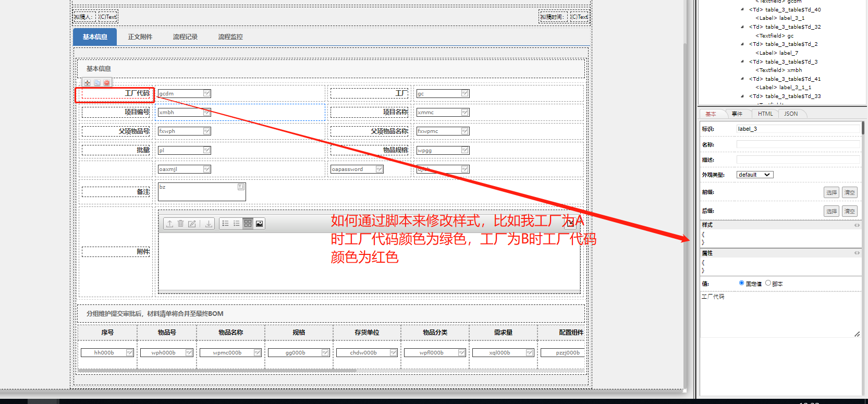The height and width of the screenshot is (404, 868).
Task: Click the edit icon in pl field
Action: (207, 150)
